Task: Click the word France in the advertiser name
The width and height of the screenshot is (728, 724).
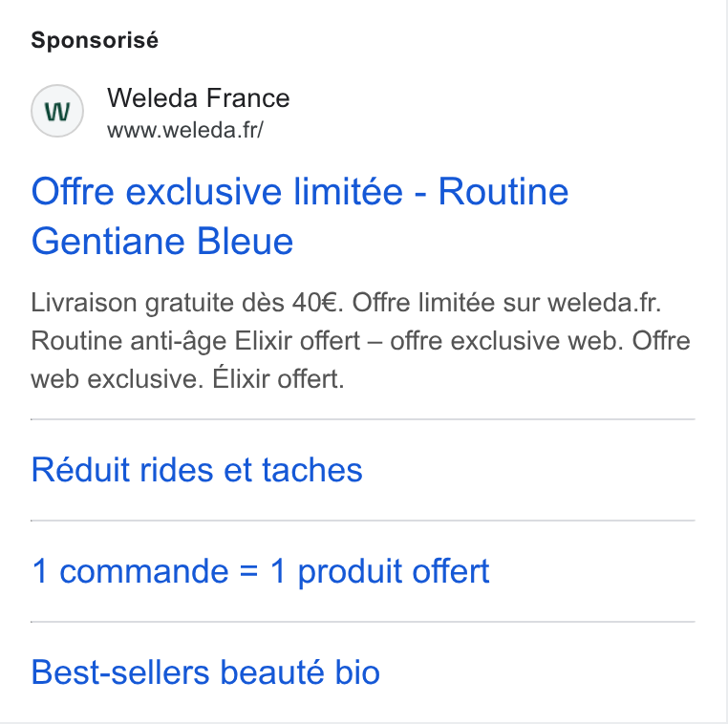Action: pyautogui.click(x=248, y=98)
